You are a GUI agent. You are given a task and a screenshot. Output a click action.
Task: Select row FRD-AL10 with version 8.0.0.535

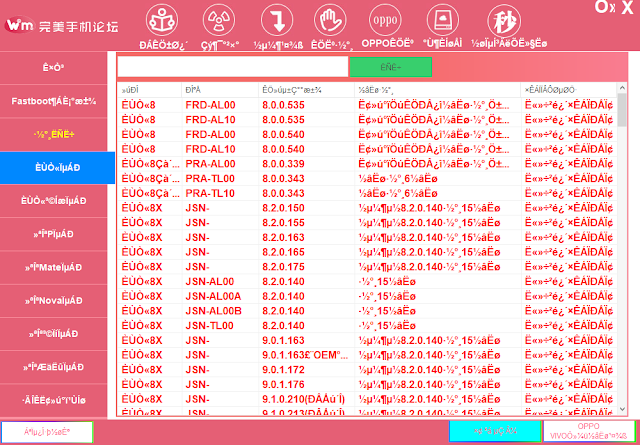point(367,120)
